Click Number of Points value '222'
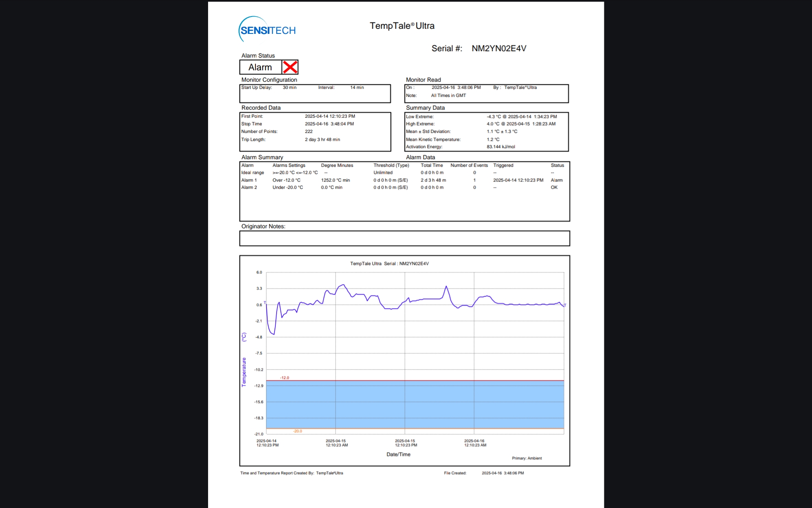Screen dimensions: 812x508 (x=309, y=132)
